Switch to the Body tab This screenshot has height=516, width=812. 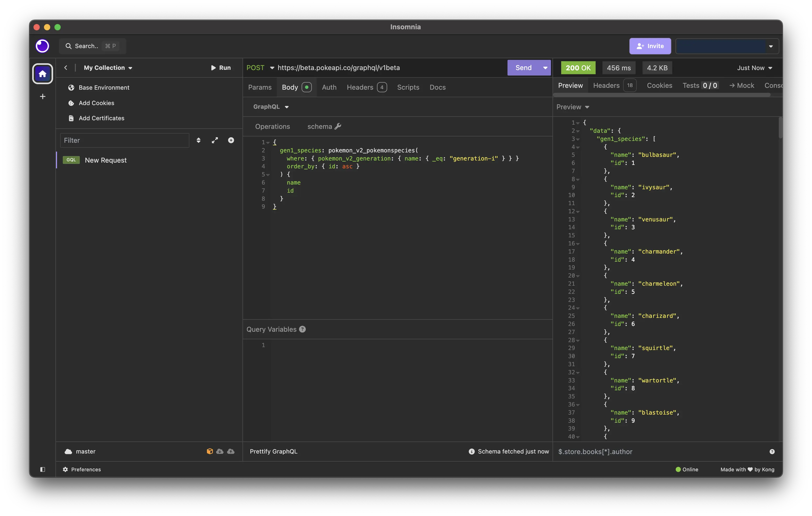[296, 87]
